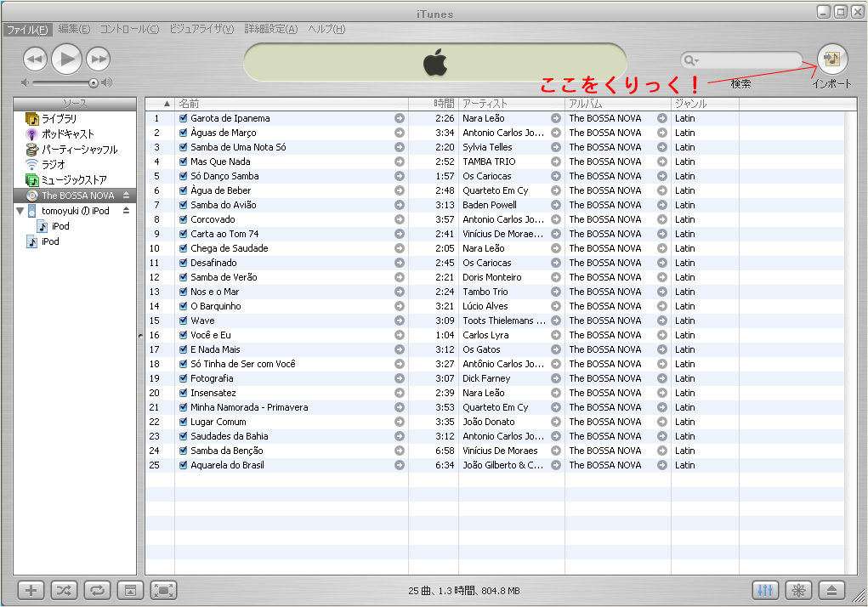Open the equalizer window
Screen dimensions: 868x607
(x=765, y=590)
